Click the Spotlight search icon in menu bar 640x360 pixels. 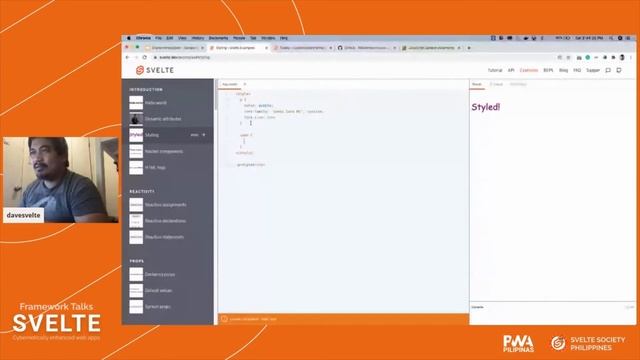(611, 38)
